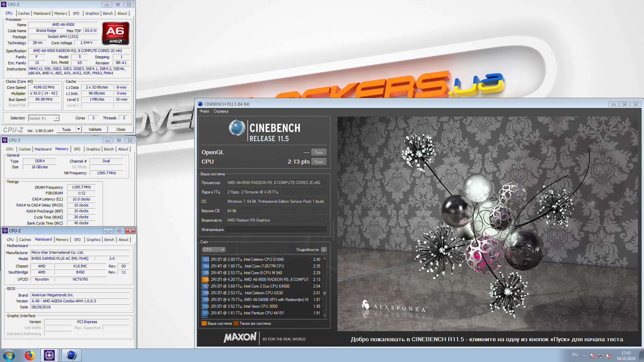The height and width of the screenshot is (362, 644).
Task: Open the CPU ranking type dropdown in Cinebench
Action: click(x=214, y=250)
